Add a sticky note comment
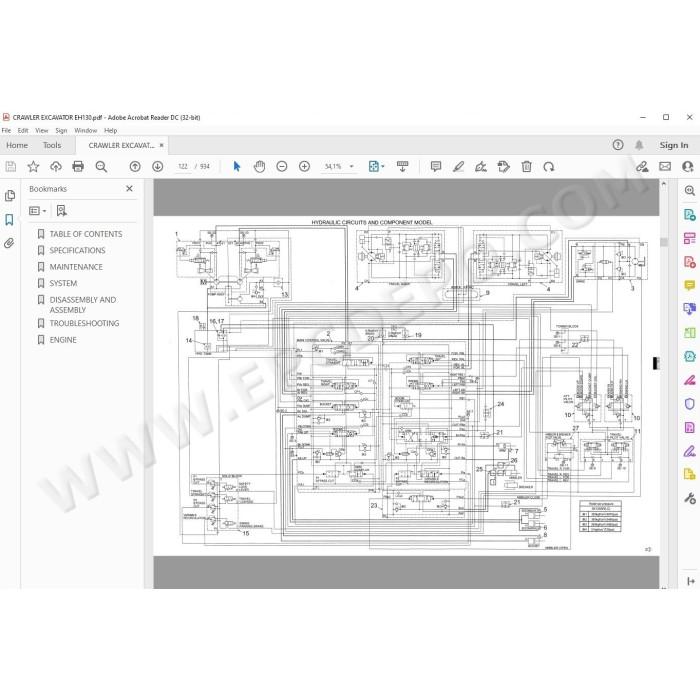The height and width of the screenshot is (700, 700). [x=436, y=167]
